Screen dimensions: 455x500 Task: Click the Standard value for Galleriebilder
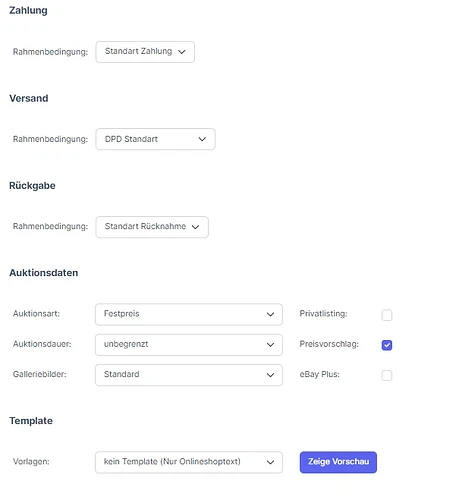point(122,374)
